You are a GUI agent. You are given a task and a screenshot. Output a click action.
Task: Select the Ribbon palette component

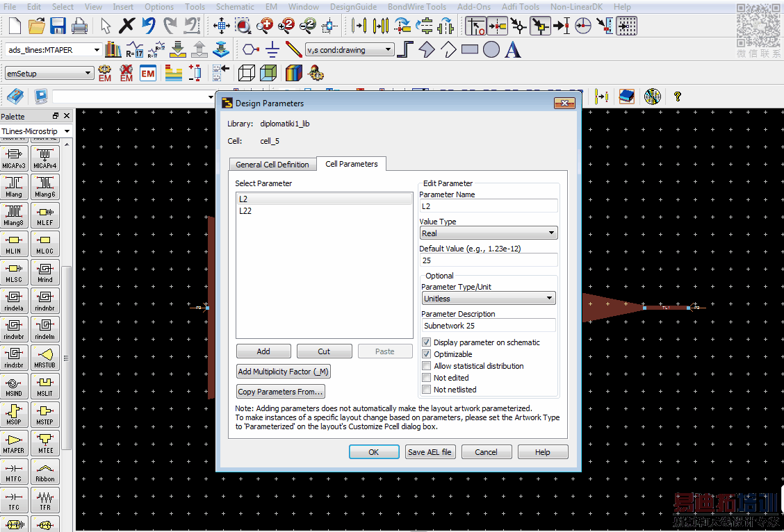pyautogui.click(x=45, y=472)
